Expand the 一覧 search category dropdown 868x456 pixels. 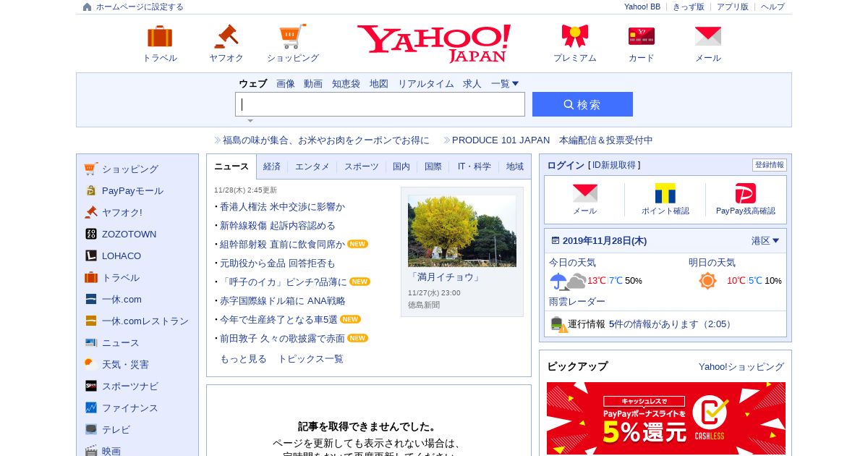coord(505,84)
